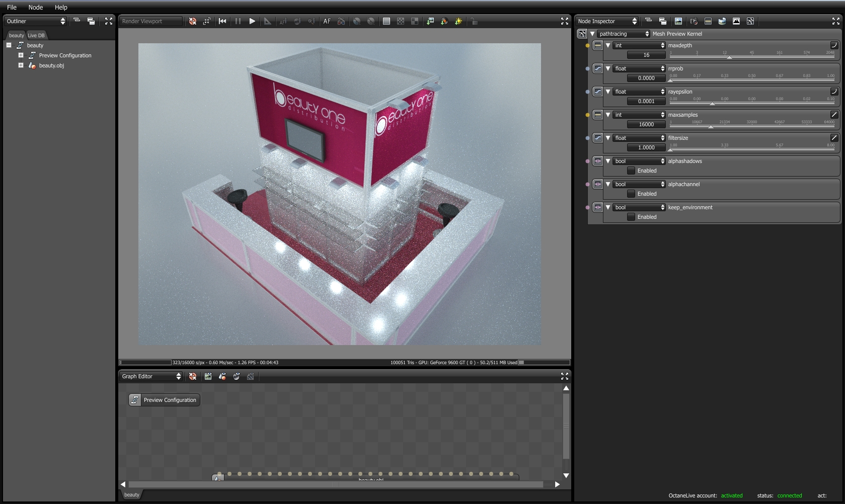845x504 pixels.
Task: Maximize the Node Inspector panel
Action: [x=836, y=21]
